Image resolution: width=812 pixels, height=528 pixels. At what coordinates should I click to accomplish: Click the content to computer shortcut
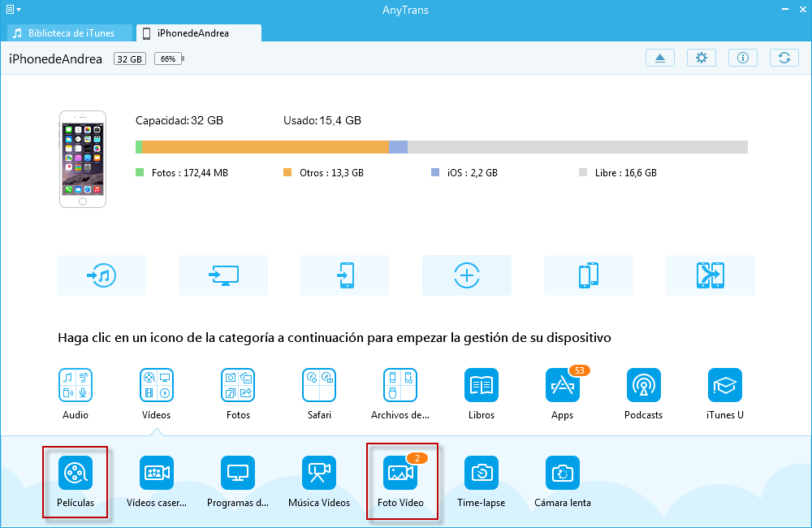[223, 275]
